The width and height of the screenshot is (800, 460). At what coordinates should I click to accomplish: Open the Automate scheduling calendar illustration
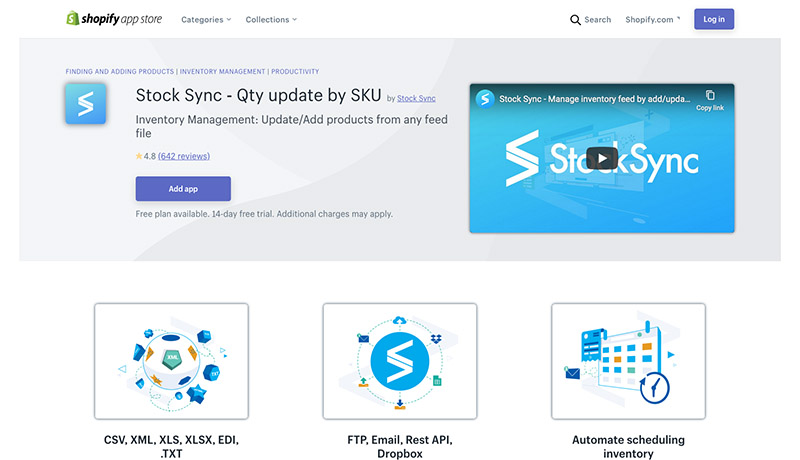click(x=628, y=360)
